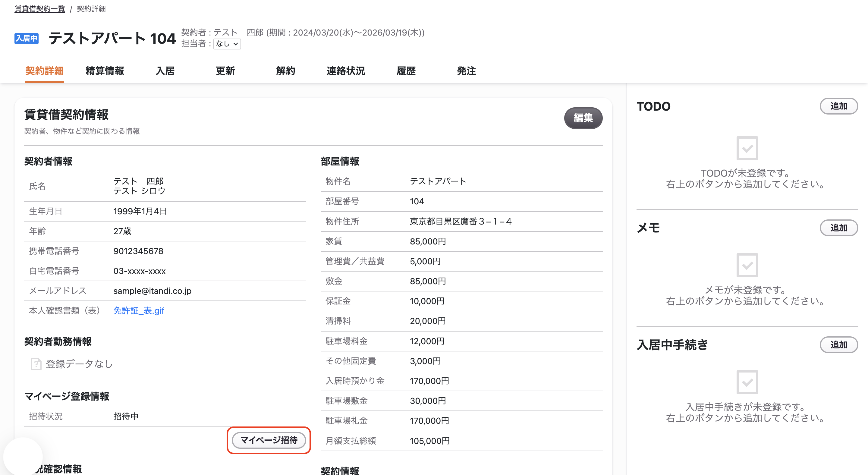The width and height of the screenshot is (868, 475).
Task: Click the 清掃料 value 20,000円
Action: click(428, 321)
